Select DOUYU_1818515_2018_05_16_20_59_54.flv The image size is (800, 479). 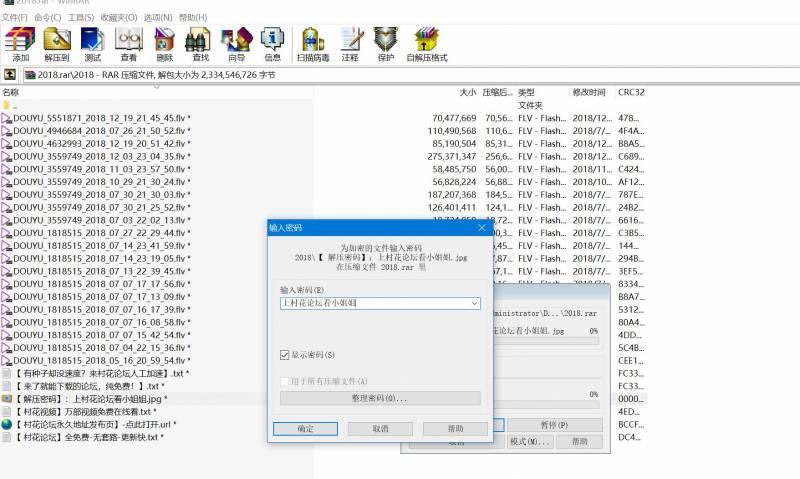point(102,361)
